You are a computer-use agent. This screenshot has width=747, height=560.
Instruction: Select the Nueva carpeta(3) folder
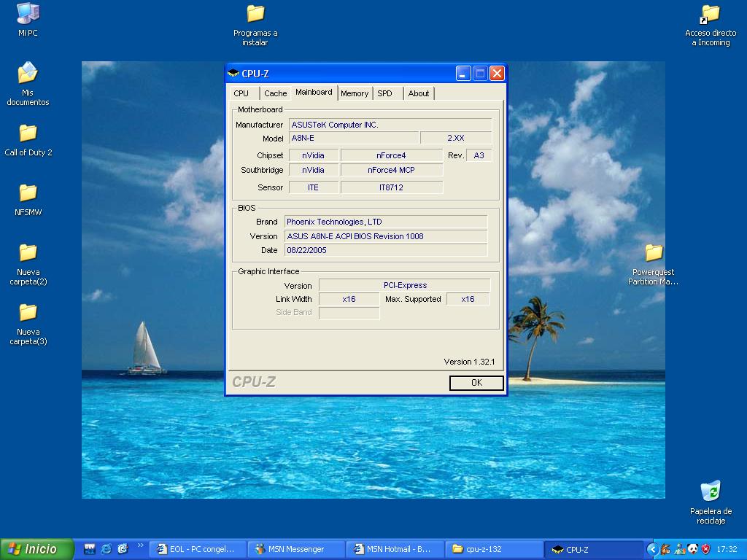point(28,324)
